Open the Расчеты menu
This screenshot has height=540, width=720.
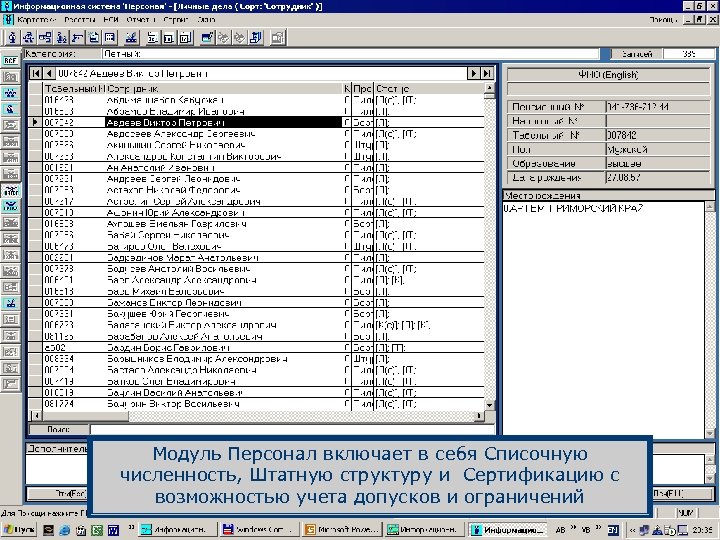click(79, 20)
